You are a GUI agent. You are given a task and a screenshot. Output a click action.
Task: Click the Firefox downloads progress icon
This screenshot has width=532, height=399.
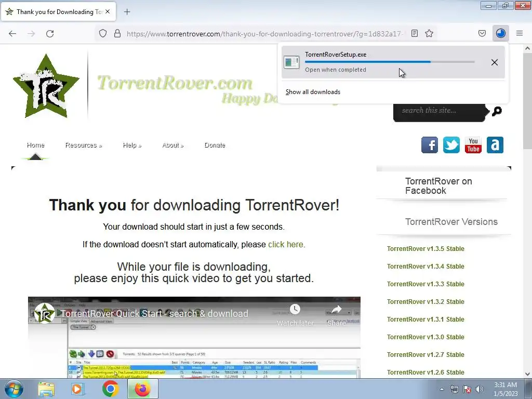click(501, 33)
